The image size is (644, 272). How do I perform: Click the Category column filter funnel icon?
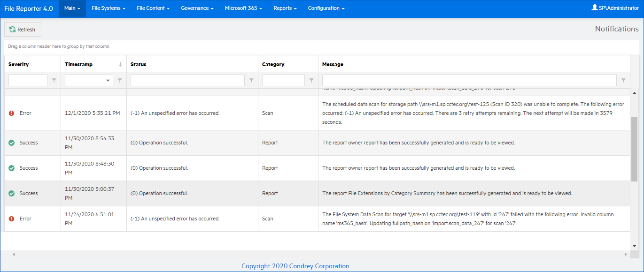click(311, 81)
